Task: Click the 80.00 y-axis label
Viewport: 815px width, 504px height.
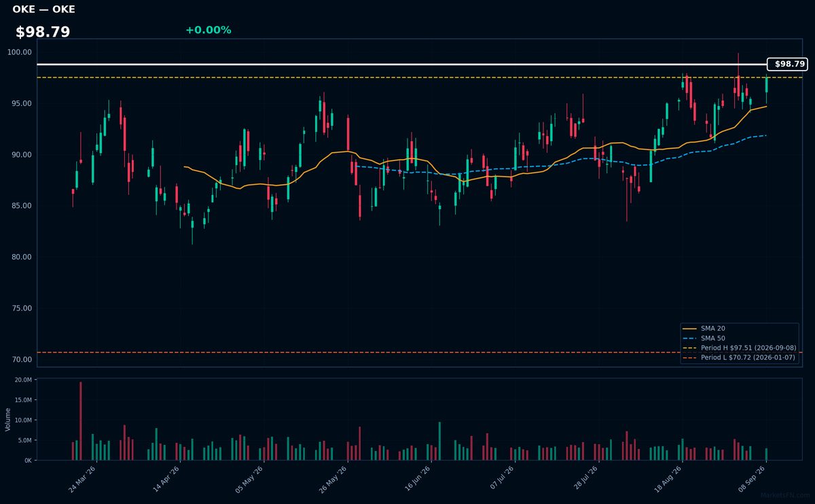Action: coord(22,257)
